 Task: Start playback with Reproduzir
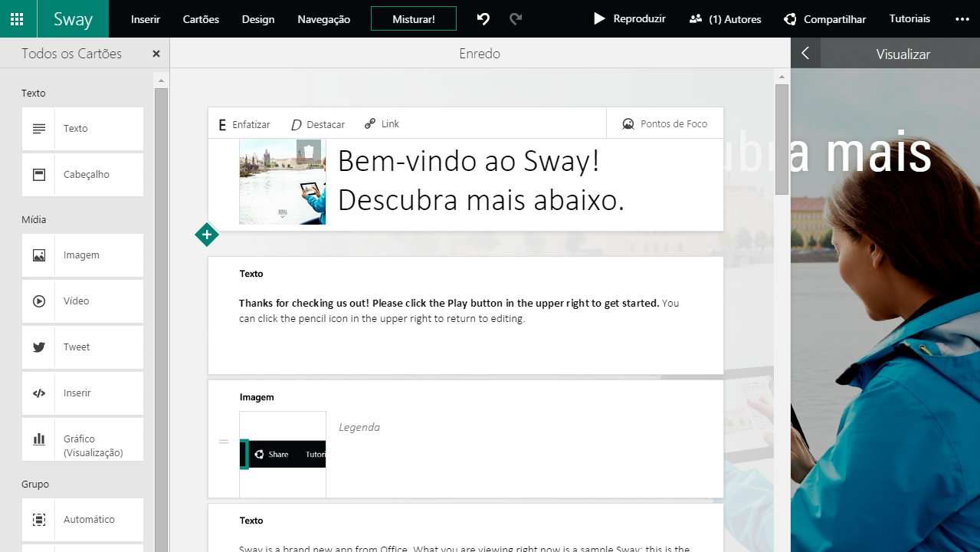pyautogui.click(x=629, y=18)
